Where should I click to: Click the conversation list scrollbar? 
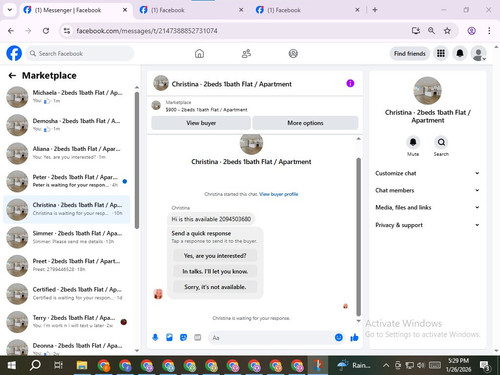tap(137, 160)
